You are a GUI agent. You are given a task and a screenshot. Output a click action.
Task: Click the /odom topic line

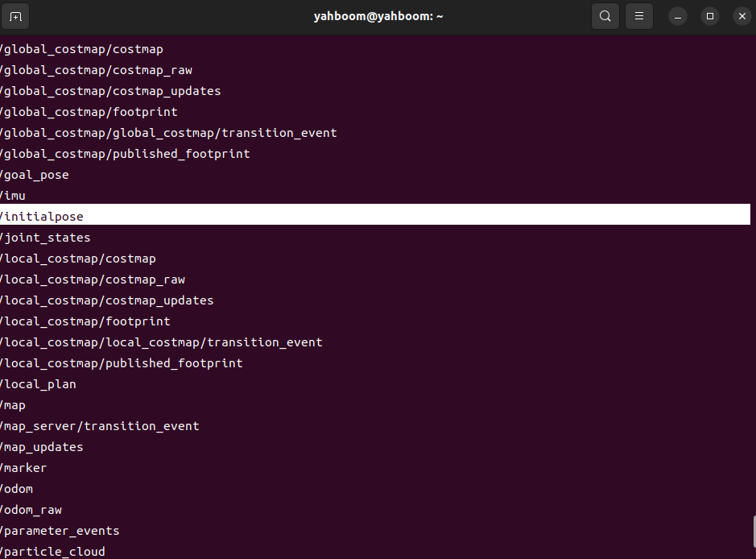16,489
